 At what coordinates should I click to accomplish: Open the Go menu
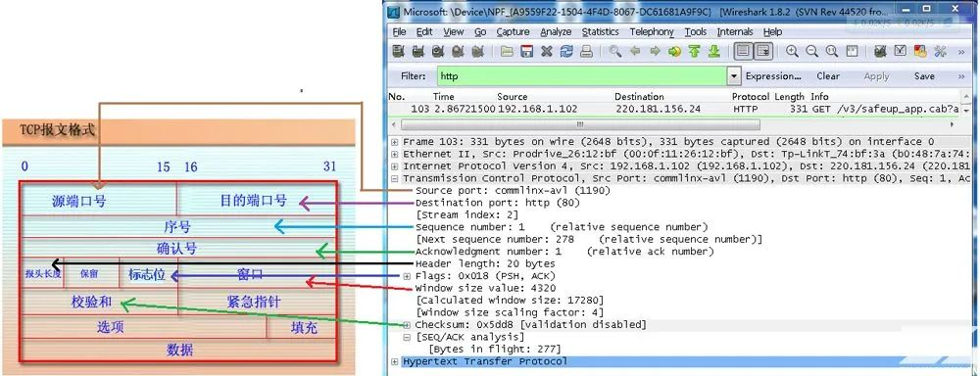480,32
